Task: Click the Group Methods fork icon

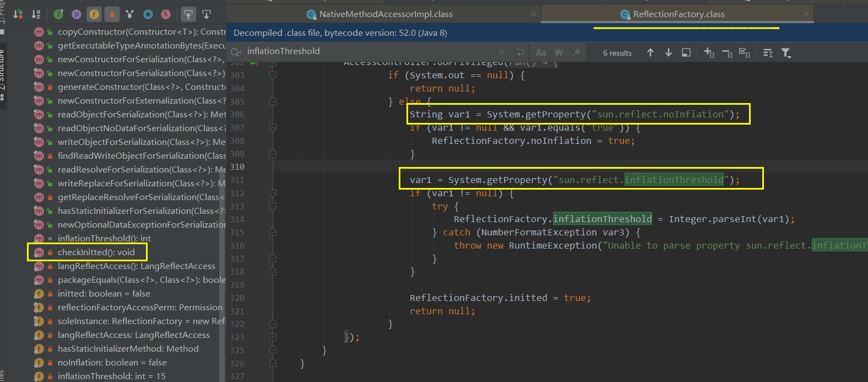Action: pos(129,14)
